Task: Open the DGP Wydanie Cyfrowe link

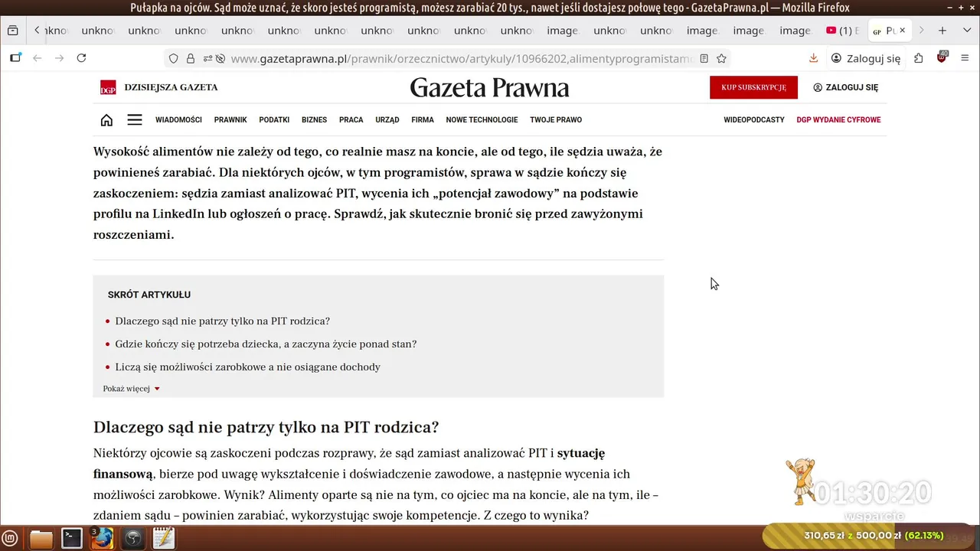Action: pos(838,120)
